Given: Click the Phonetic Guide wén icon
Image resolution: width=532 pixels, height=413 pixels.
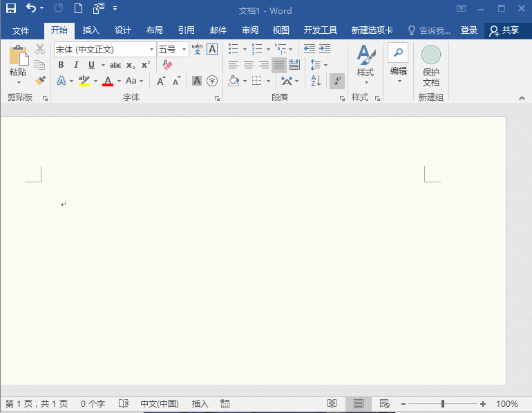Looking at the screenshot, I should (x=197, y=49).
